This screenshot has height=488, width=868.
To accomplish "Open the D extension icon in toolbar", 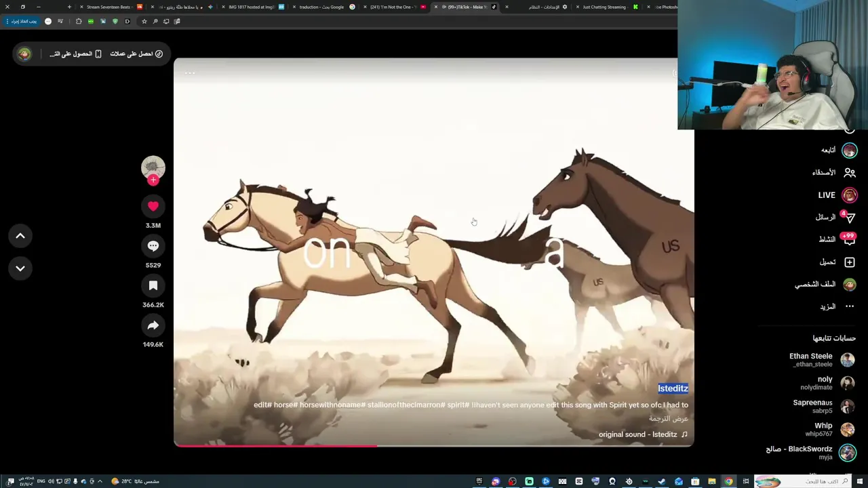I will coord(127,21).
